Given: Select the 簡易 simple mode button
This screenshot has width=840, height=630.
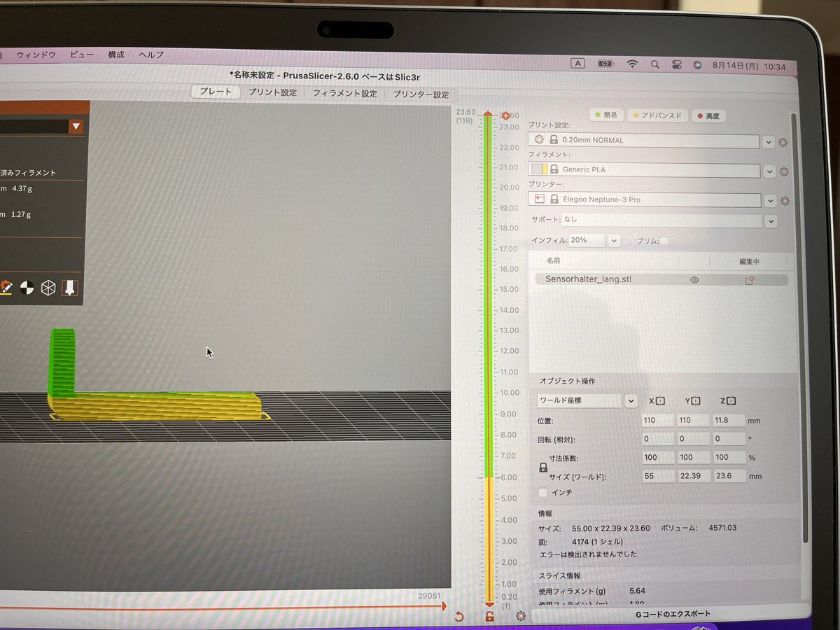Looking at the screenshot, I should (x=606, y=115).
